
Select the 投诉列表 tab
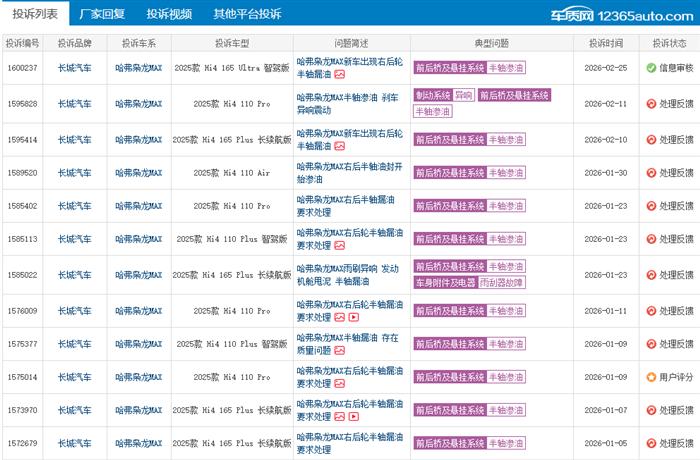click(x=35, y=14)
